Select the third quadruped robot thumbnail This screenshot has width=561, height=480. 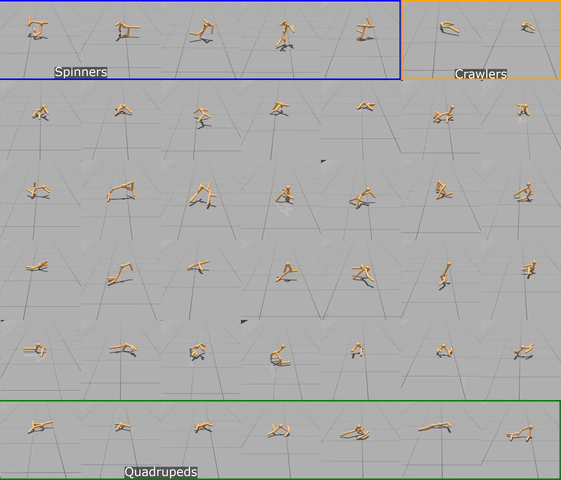203,427
